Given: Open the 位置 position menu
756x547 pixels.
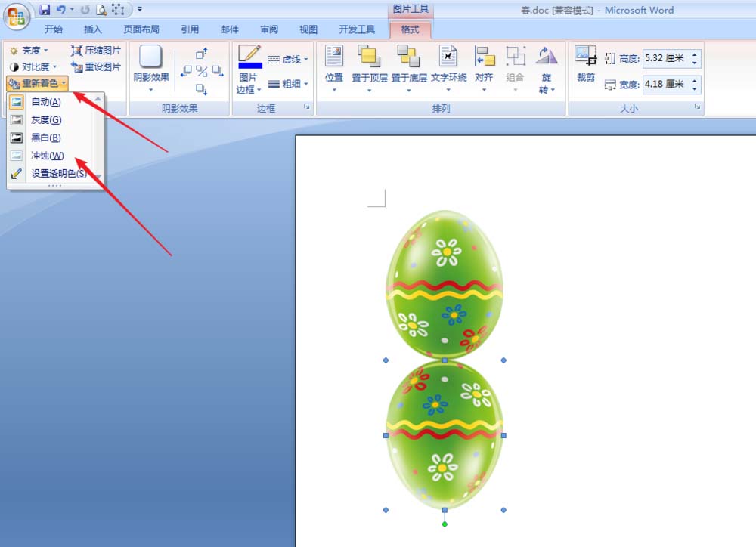Looking at the screenshot, I should pos(333,69).
